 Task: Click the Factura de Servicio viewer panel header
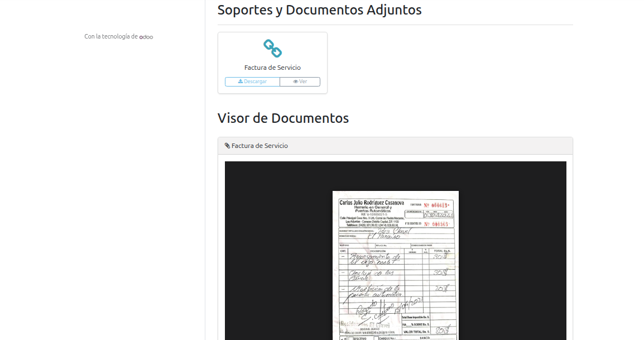[x=395, y=146]
